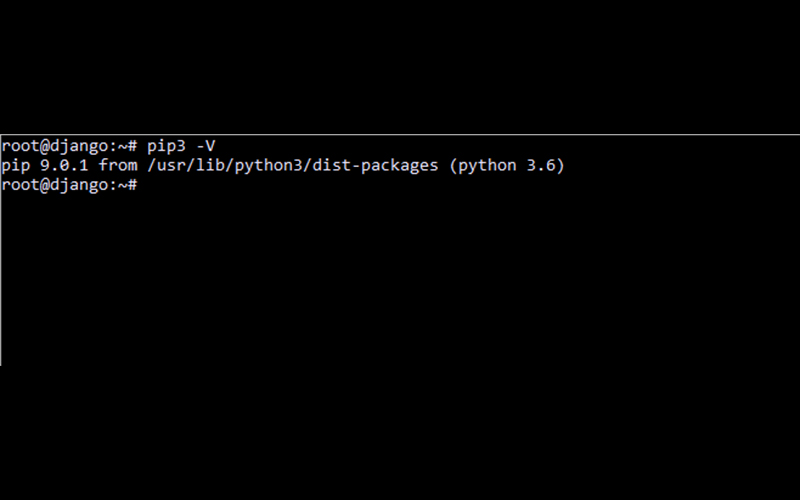Click the "3.6" Python version number

[x=541, y=165]
